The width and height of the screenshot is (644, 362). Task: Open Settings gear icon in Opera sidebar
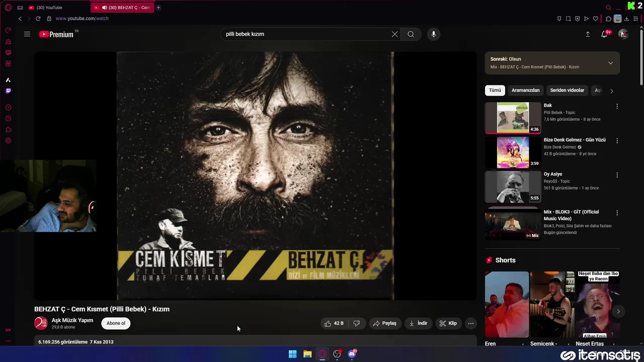pos(8,141)
